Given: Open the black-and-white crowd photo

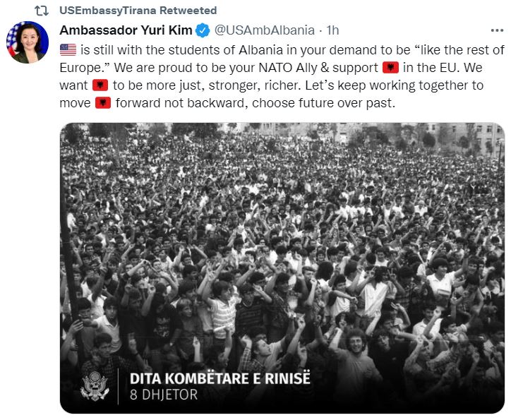Looking at the screenshot, I should [282, 233].
